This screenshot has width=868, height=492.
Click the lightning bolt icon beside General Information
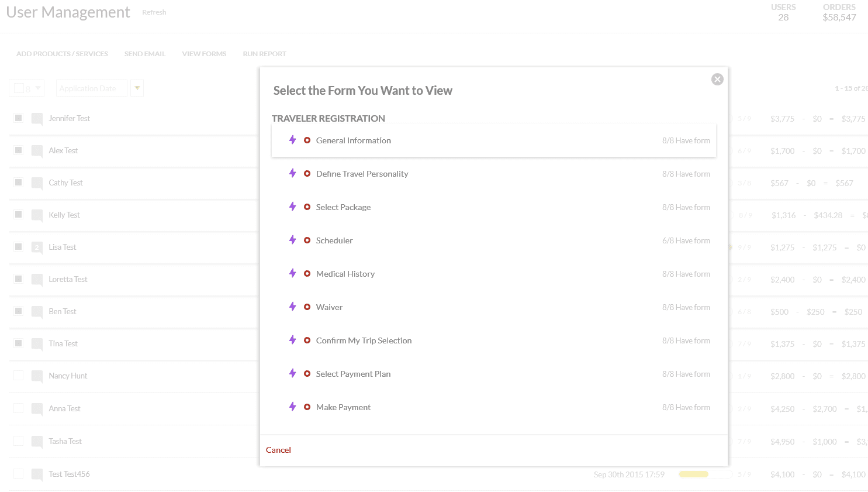point(293,140)
